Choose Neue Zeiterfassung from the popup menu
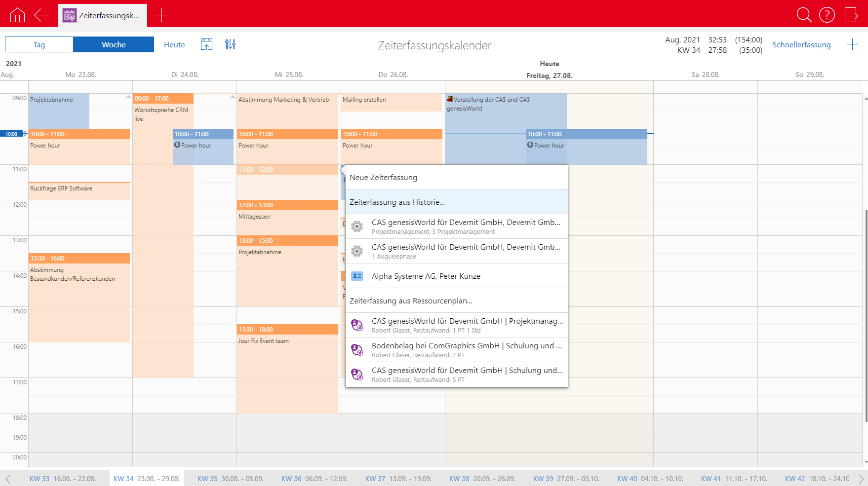This screenshot has height=486, width=868. [x=457, y=177]
